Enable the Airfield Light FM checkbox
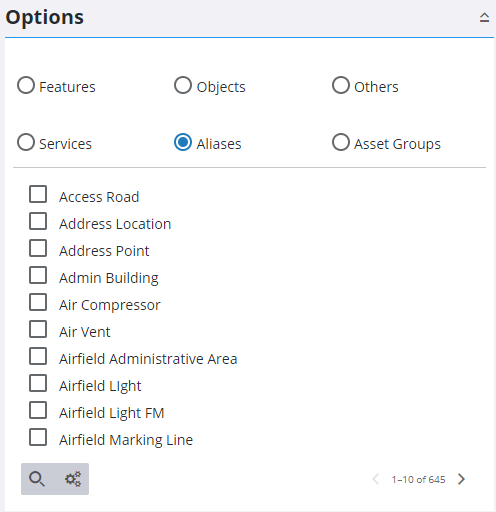Viewport: 496px width, 512px height. click(x=38, y=410)
